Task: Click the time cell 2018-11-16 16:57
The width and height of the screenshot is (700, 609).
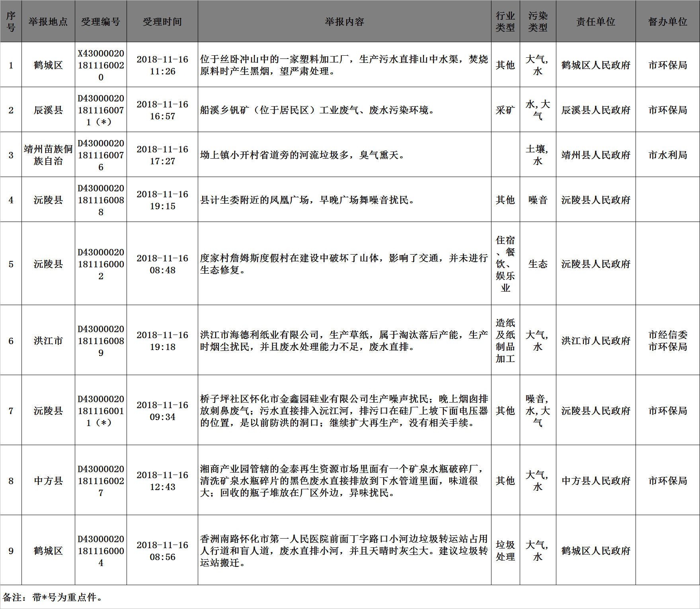Action: 162,110
